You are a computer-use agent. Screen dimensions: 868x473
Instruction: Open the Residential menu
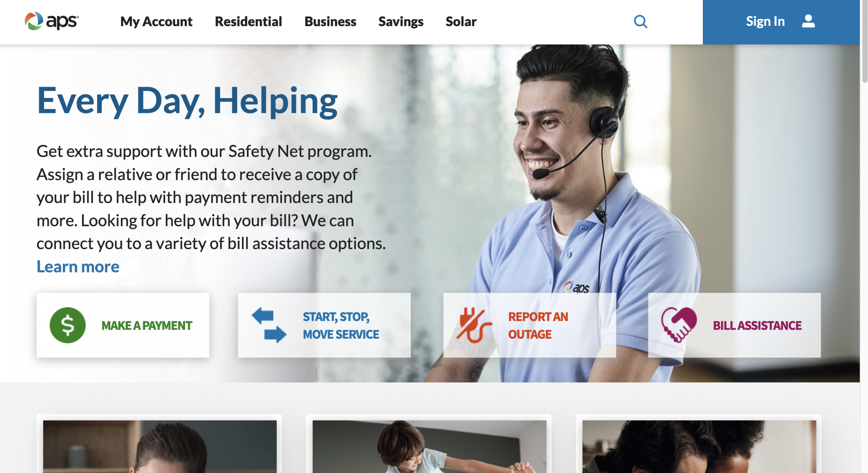(x=248, y=22)
